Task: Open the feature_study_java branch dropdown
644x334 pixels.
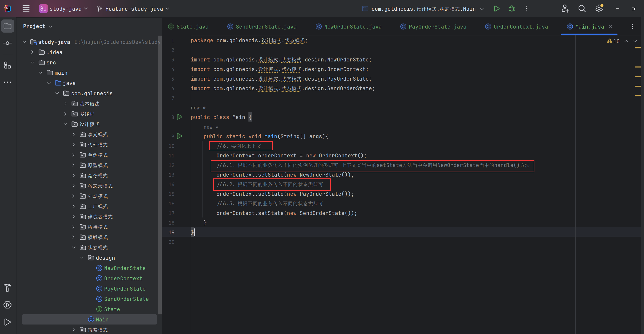Action: (x=133, y=9)
